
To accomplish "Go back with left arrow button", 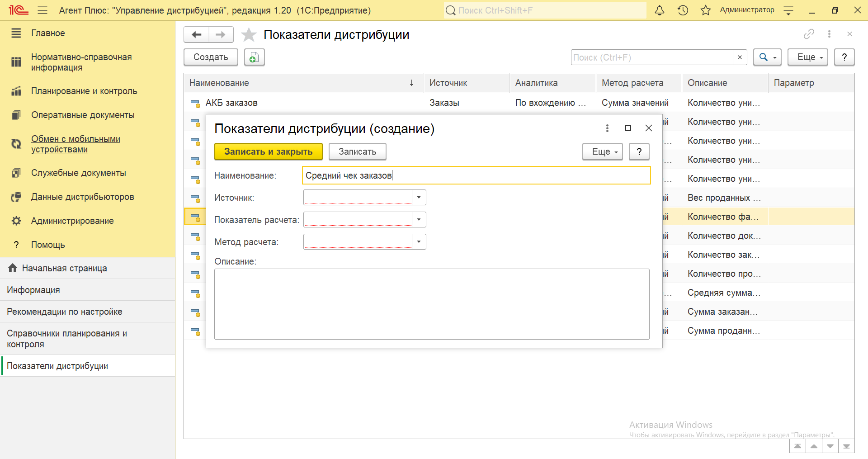I will point(196,34).
